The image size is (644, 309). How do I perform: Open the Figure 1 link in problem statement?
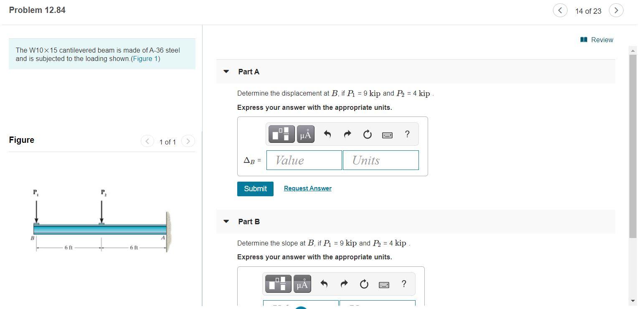(145, 58)
